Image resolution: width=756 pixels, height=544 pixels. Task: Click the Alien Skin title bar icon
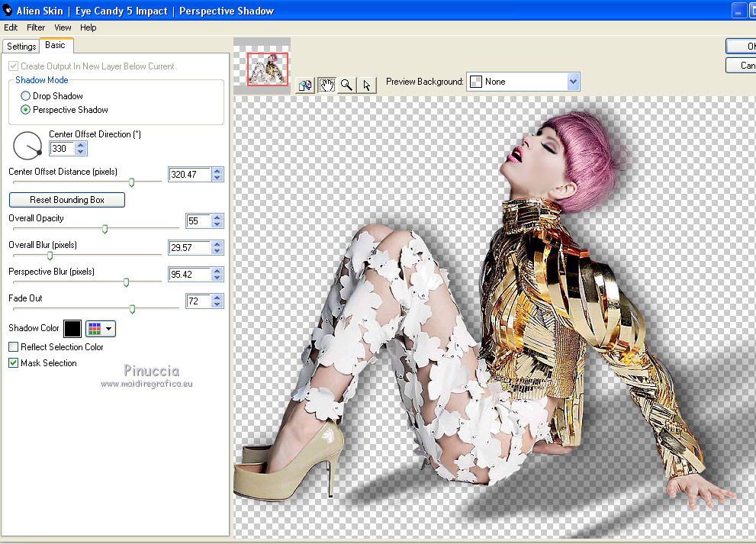(x=7, y=10)
